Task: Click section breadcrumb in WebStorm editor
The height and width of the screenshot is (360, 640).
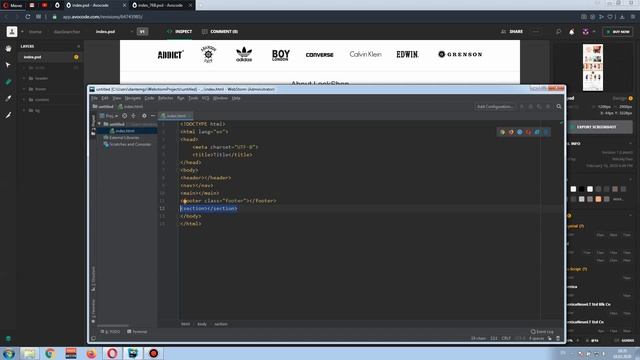Action: 221,324
